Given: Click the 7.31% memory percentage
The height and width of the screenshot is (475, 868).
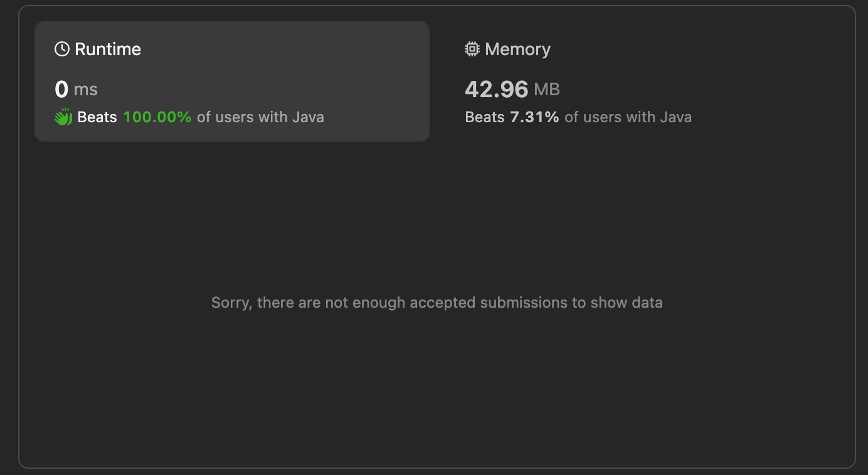Looking at the screenshot, I should pyautogui.click(x=534, y=117).
